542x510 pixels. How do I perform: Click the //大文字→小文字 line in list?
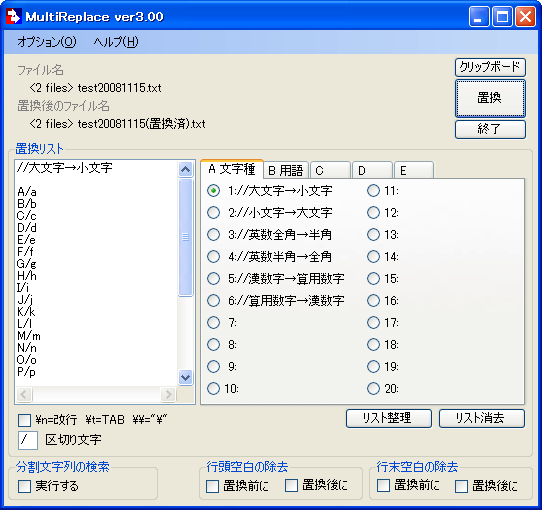click(x=65, y=168)
